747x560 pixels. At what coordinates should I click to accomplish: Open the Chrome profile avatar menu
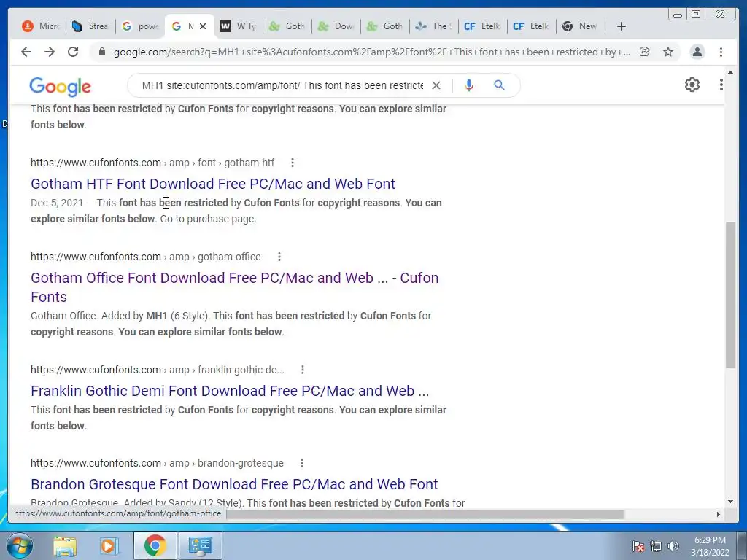[697, 52]
